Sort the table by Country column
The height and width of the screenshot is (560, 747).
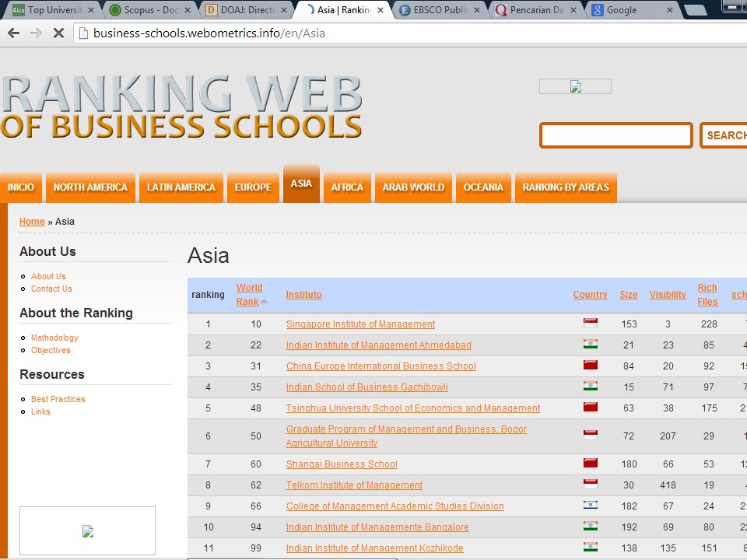click(591, 295)
